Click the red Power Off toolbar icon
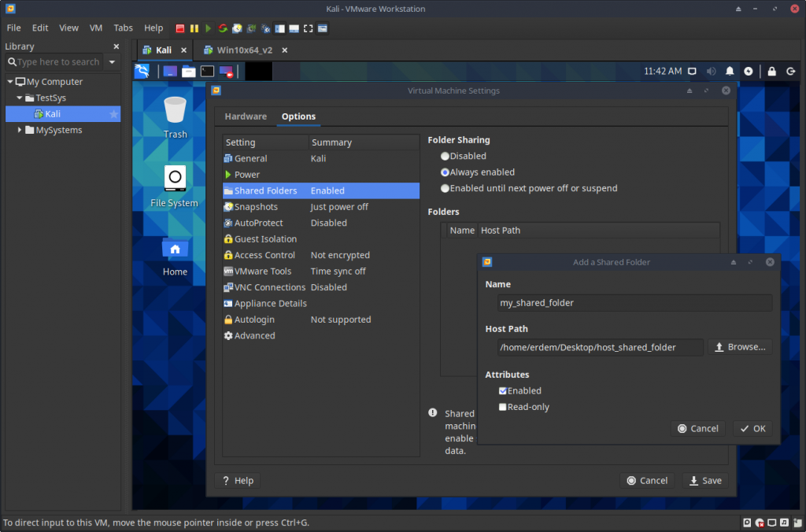Viewport: 806px width, 532px height. (x=180, y=28)
